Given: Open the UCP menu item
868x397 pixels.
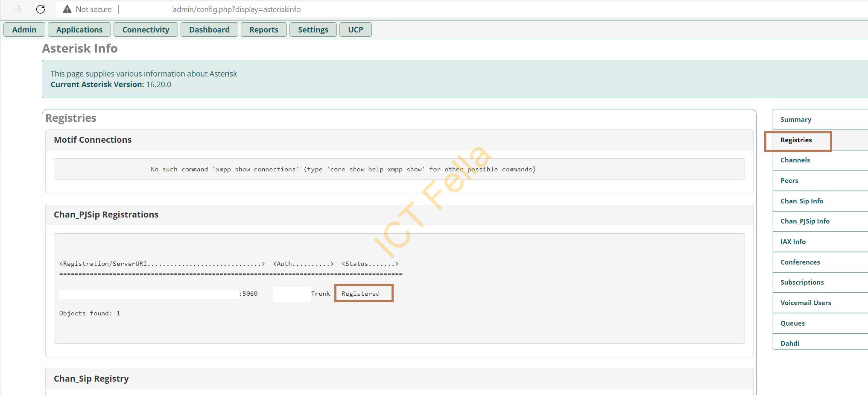Looking at the screenshot, I should (x=355, y=29).
